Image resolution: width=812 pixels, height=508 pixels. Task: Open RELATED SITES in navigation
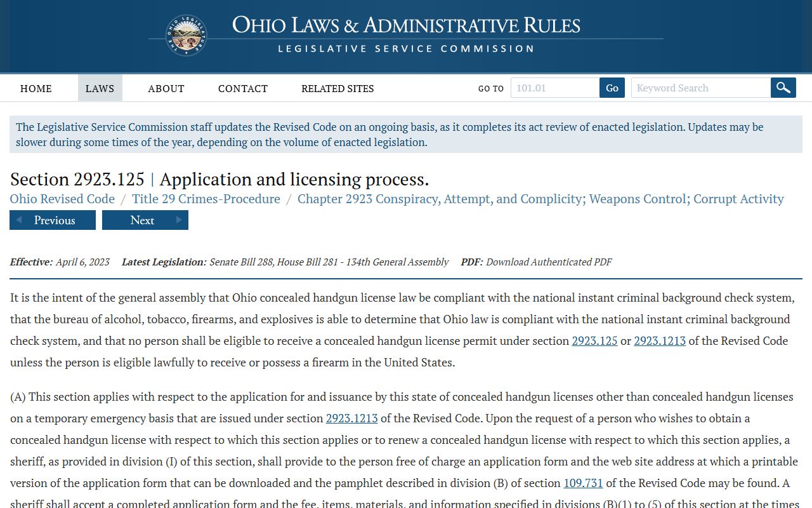point(337,88)
